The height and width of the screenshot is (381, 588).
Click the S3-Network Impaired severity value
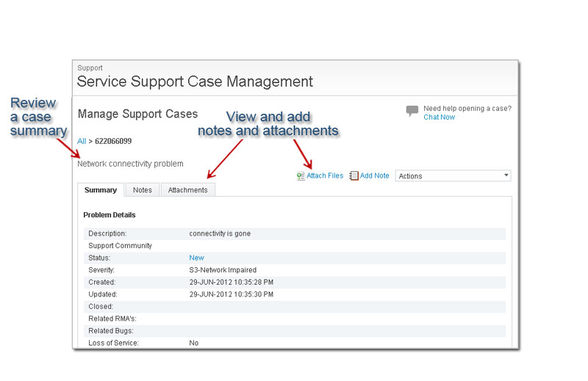point(223,270)
